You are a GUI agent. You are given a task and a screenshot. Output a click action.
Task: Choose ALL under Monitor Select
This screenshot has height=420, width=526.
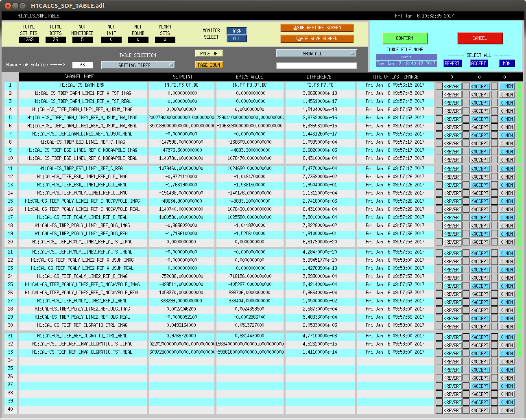[x=237, y=39]
